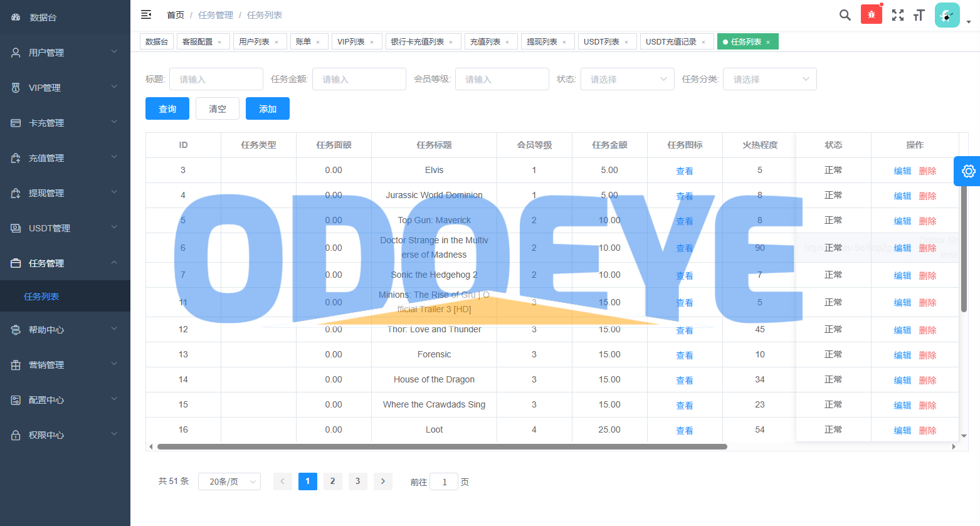Switch to the VIP列表 tab
This screenshot has width=980, height=526.
350,42
